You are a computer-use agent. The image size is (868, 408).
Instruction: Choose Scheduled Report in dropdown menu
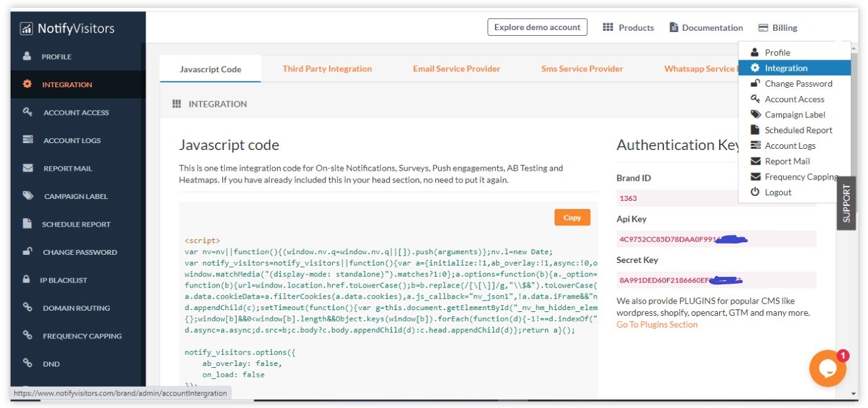coord(798,130)
